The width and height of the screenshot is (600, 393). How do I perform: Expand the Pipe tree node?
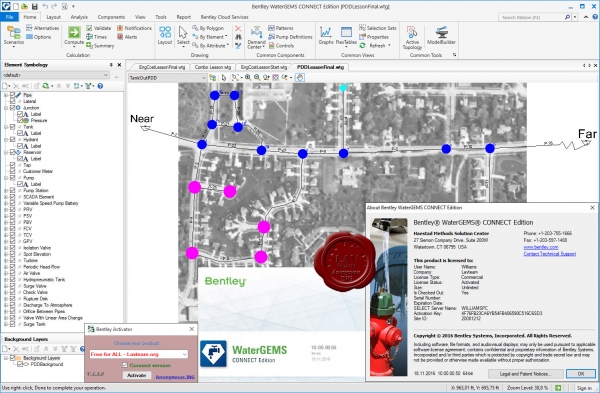(x=6, y=95)
